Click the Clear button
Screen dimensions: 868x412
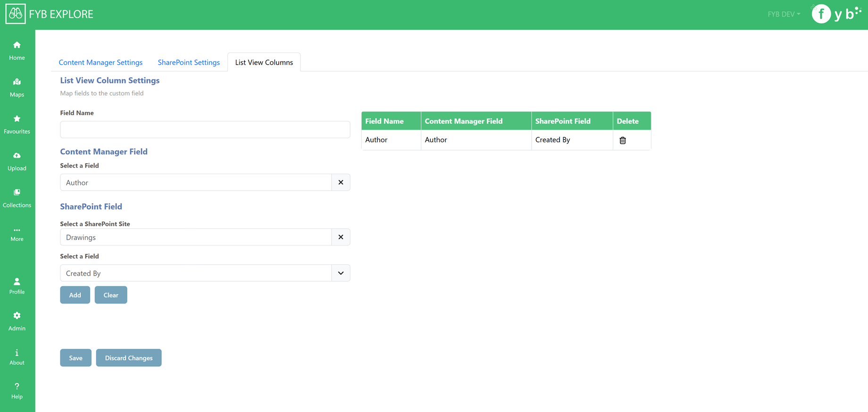[111, 295]
